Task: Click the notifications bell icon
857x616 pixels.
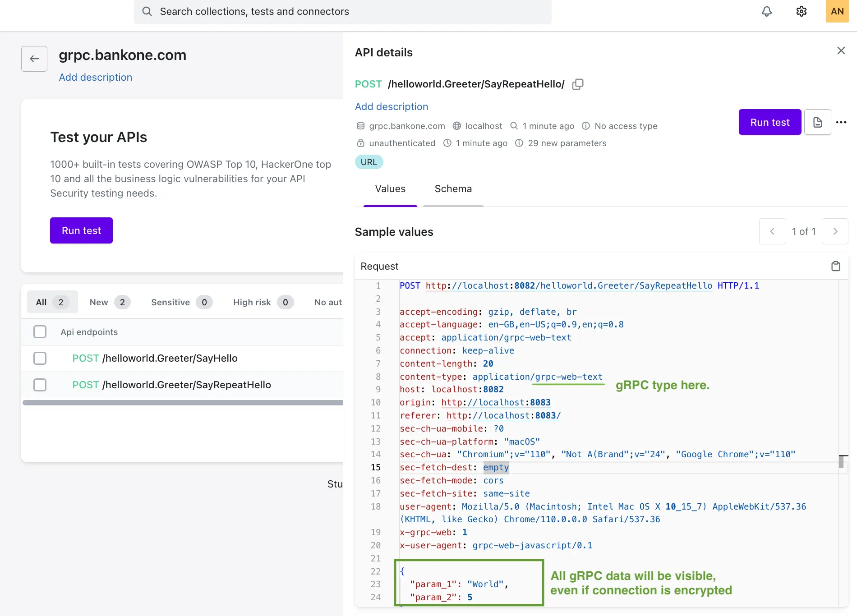Action: point(767,11)
